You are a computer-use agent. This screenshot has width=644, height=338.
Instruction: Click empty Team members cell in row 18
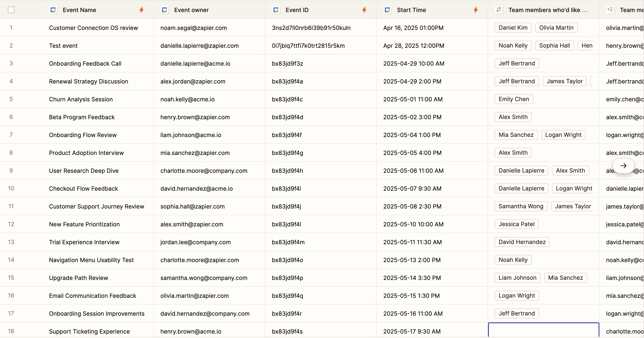point(543,330)
